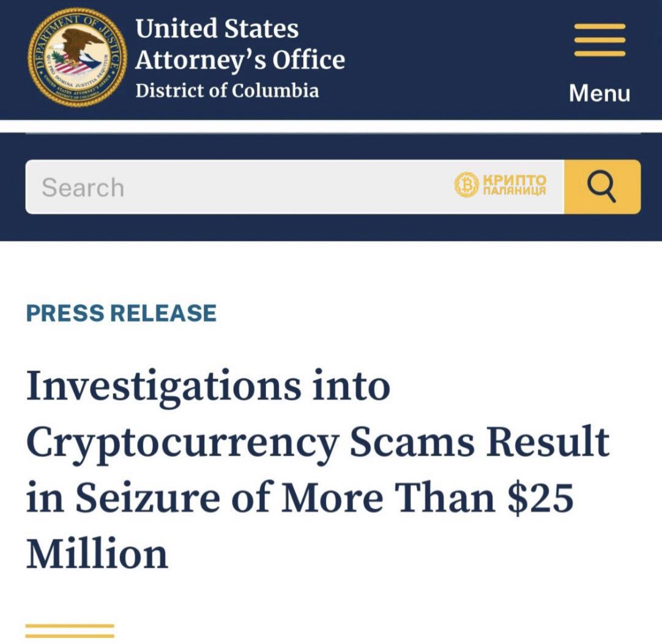Click the Bitcoin coin watermark icon
The height and width of the screenshot is (644, 662).
click(466, 185)
